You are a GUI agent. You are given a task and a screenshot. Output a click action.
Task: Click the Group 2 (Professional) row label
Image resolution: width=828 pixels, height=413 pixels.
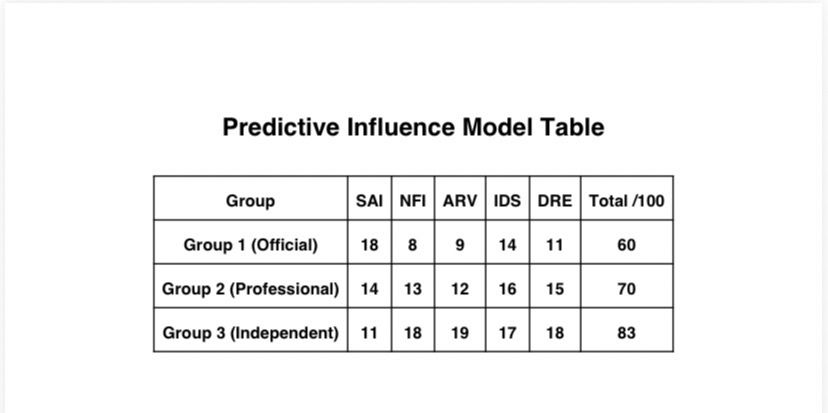[250, 289]
